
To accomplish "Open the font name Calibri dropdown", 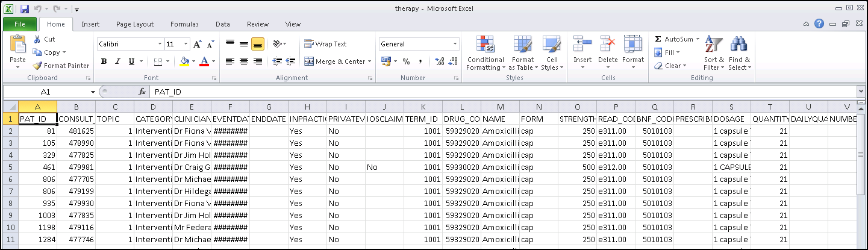I will (x=160, y=44).
